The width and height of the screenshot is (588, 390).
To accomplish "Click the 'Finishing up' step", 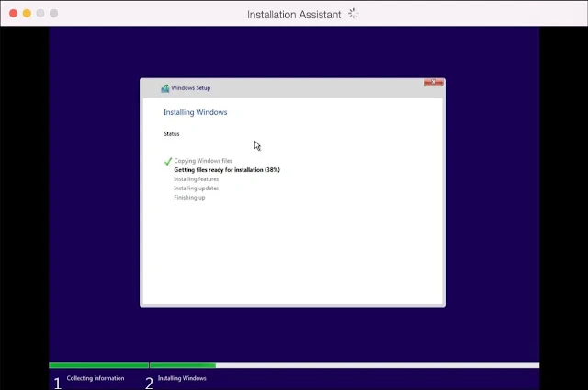I will pos(189,198).
